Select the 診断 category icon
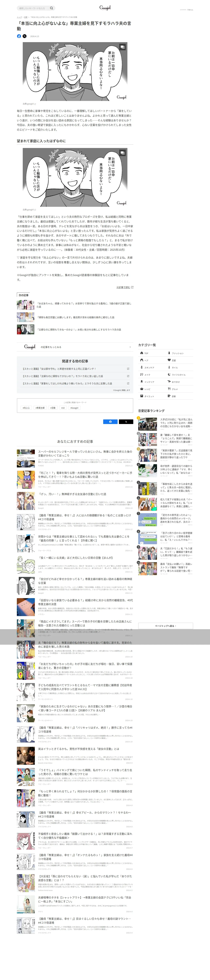 169,396
